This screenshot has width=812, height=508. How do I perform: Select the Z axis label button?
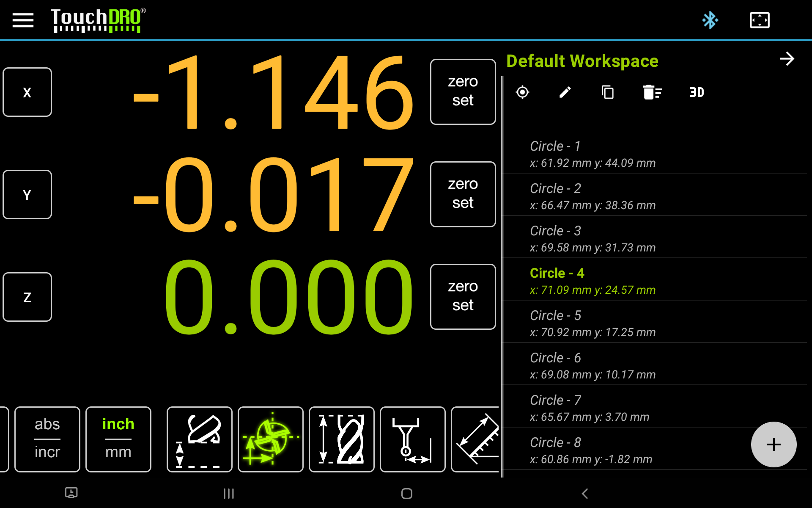[x=27, y=297]
